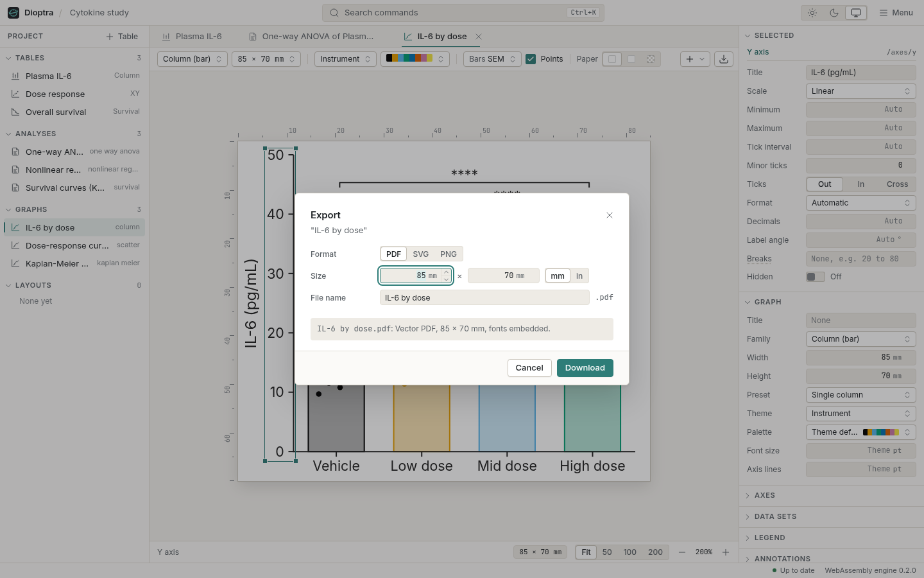Image resolution: width=924 pixels, height=578 pixels.
Task: Select the transparent paper background option
Action: [x=651, y=59]
